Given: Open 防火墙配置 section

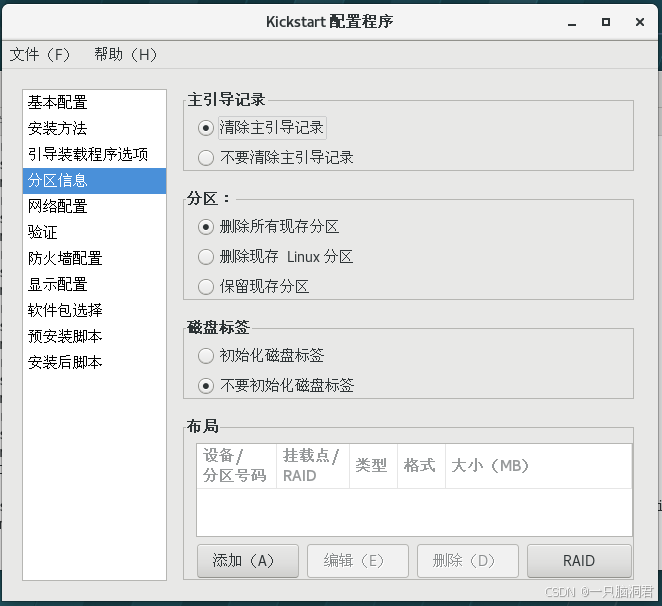Looking at the screenshot, I should pyautogui.click(x=95, y=258).
